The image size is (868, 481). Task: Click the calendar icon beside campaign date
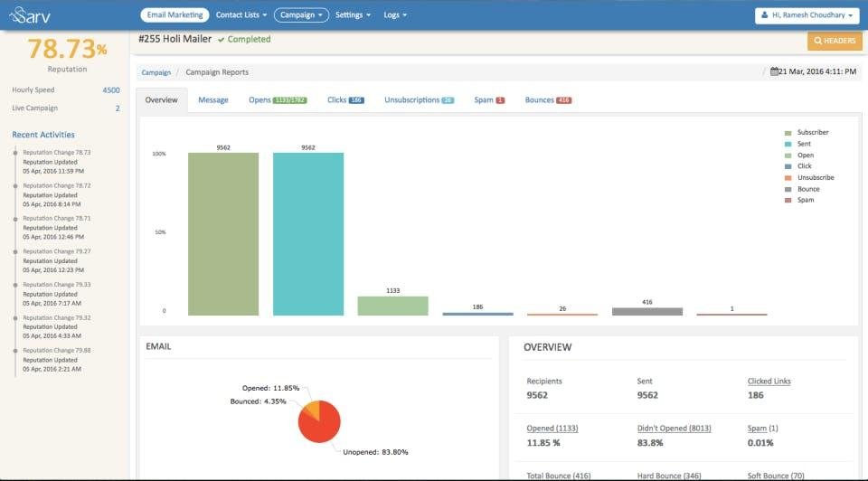pos(774,71)
